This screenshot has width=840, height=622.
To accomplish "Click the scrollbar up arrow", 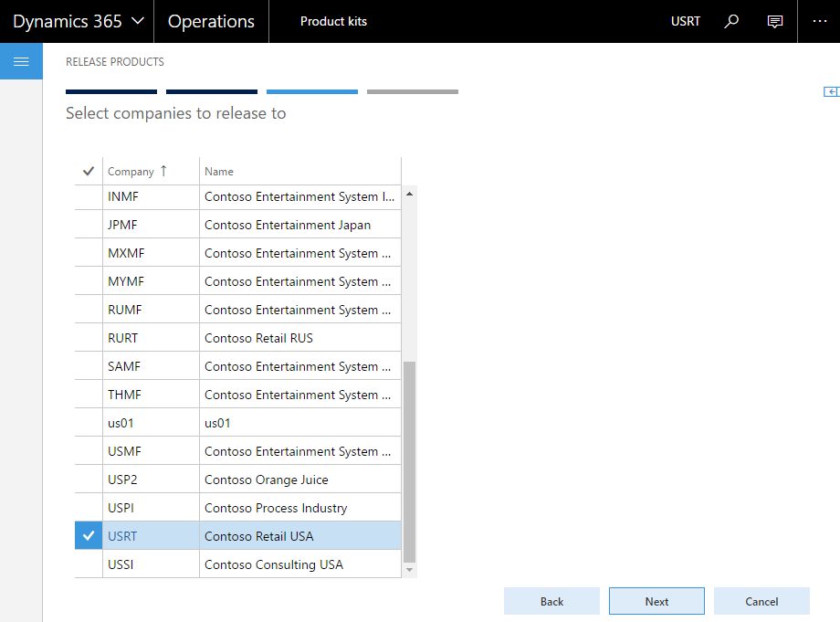I will coord(409,194).
